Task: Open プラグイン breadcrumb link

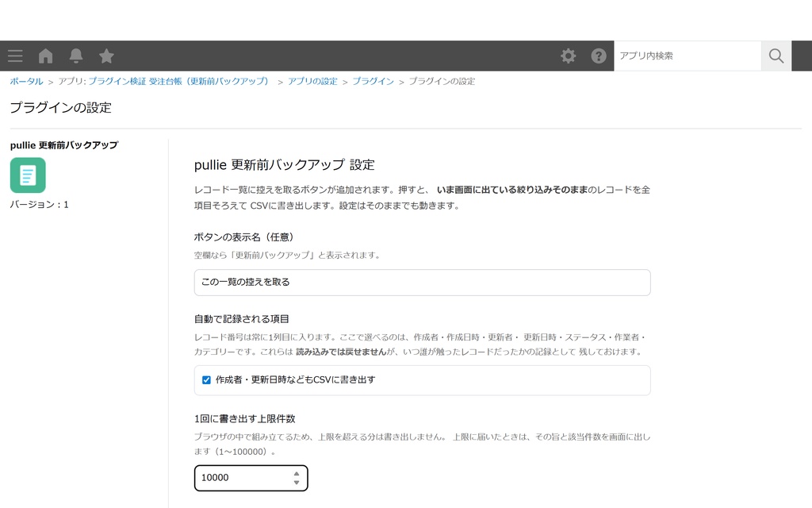Action: pos(373,82)
